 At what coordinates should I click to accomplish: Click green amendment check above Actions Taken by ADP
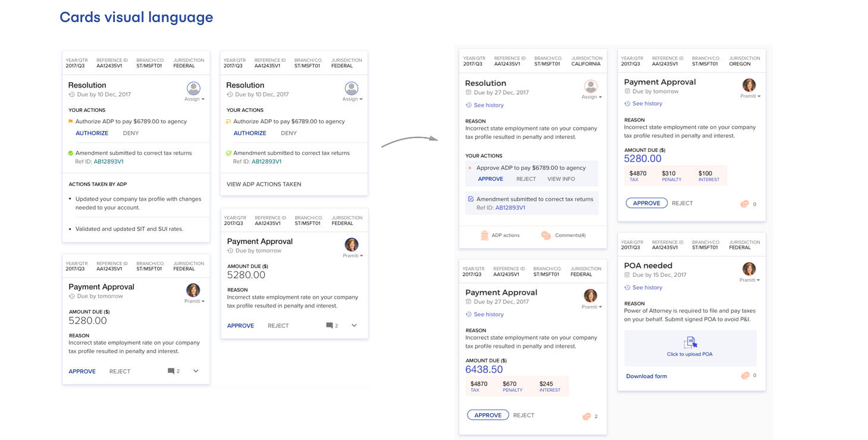pos(70,153)
